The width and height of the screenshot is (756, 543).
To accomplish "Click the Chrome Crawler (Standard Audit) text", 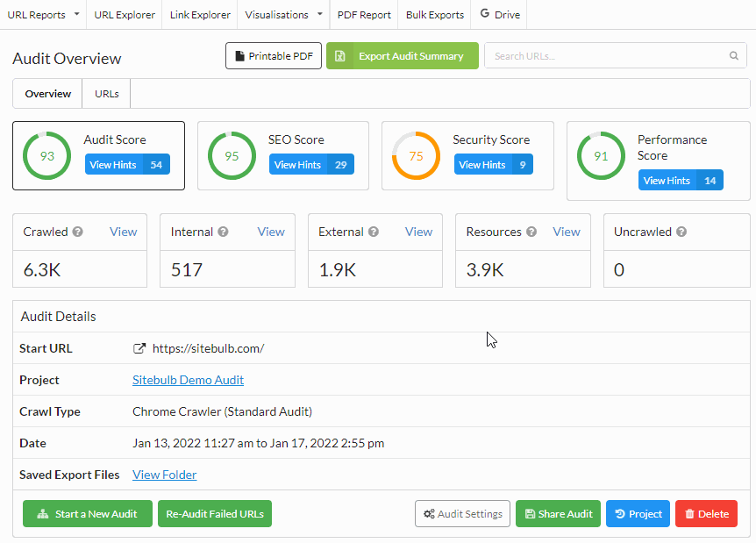I will 222,411.
